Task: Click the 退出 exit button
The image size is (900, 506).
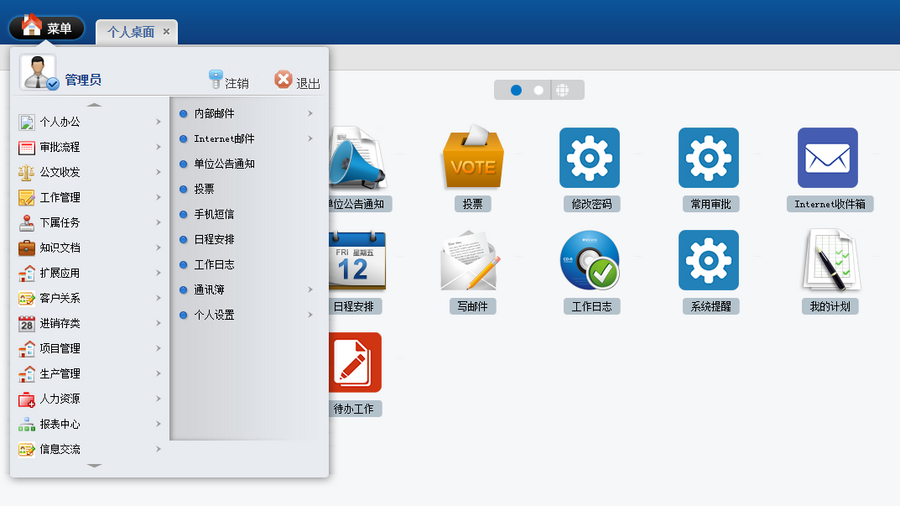Action: pyautogui.click(x=297, y=81)
